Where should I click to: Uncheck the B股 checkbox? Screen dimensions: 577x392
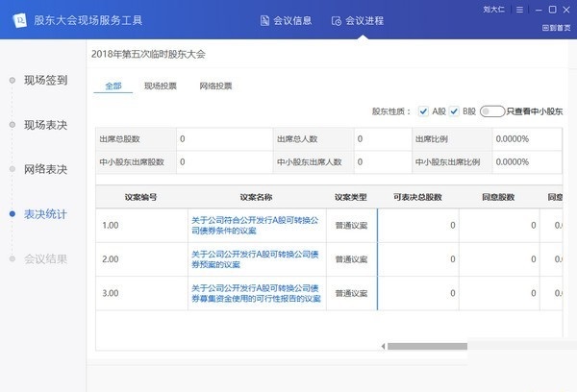pos(454,111)
